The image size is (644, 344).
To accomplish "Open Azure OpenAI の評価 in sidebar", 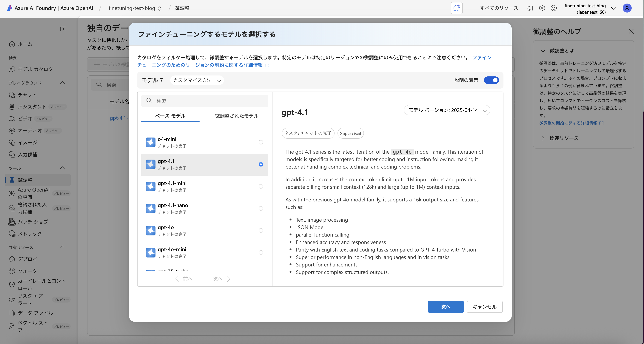I will pyautogui.click(x=38, y=194).
